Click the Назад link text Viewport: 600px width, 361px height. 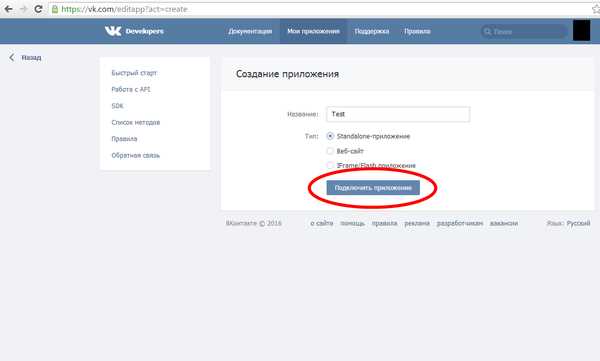tap(31, 57)
